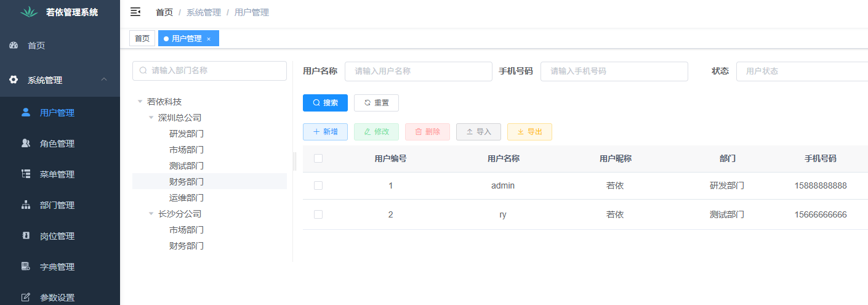Viewport: 868px width, 305px height.
Task: Check the checkbox for user admin
Action: [318, 185]
